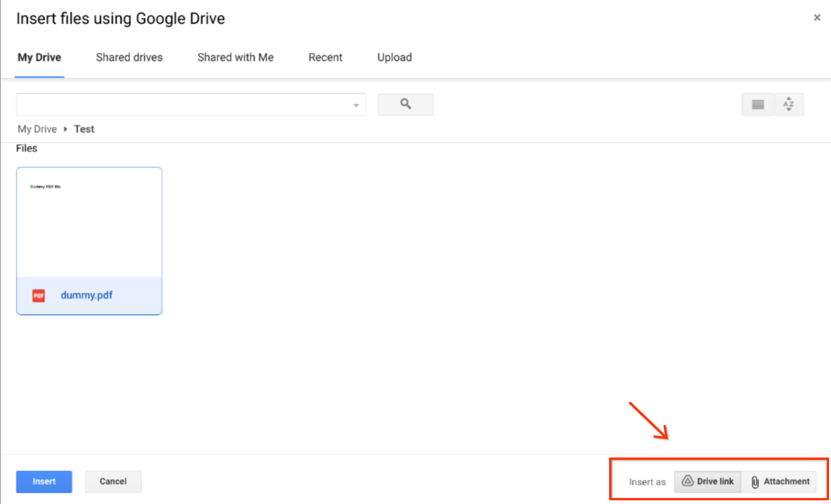
Task: Click the red PDF icon beside dummy.pdf
Action: [38, 295]
